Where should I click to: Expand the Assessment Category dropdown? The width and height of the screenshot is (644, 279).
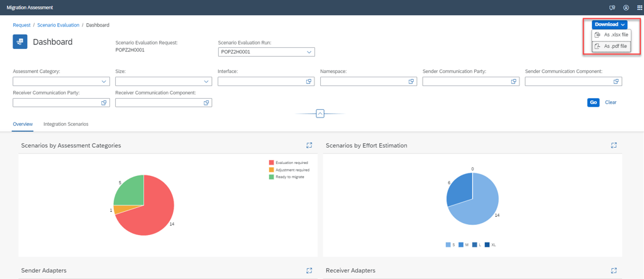104,82
